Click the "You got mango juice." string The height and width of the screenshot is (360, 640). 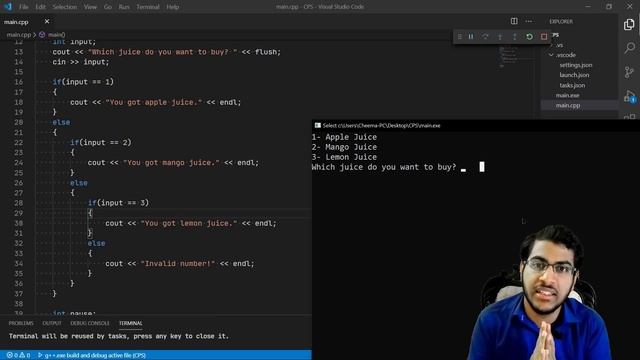coord(171,163)
